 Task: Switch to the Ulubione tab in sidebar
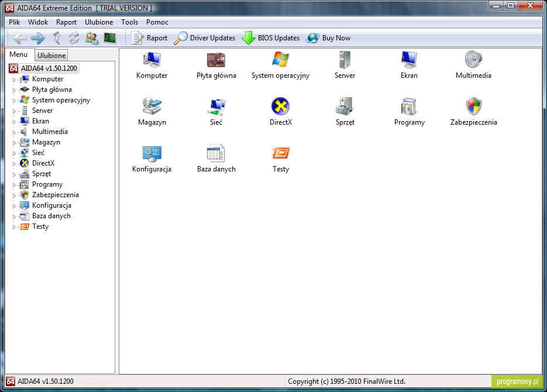tap(51, 56)
